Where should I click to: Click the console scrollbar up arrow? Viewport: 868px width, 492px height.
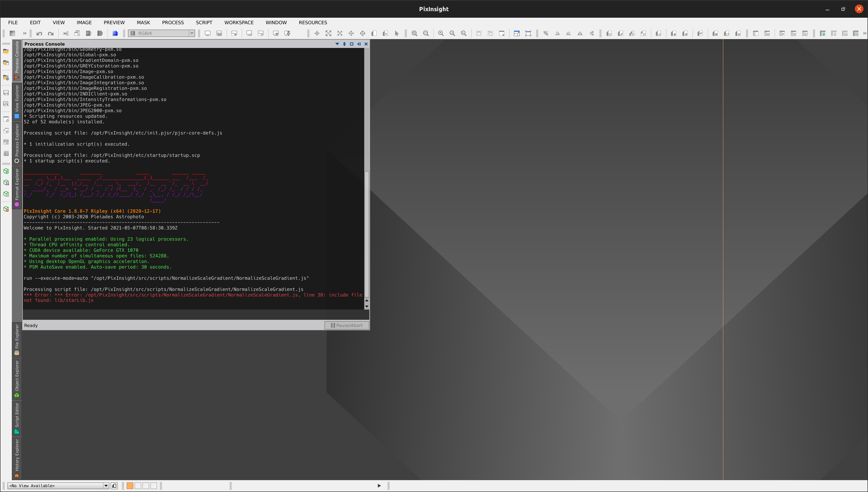367,300
